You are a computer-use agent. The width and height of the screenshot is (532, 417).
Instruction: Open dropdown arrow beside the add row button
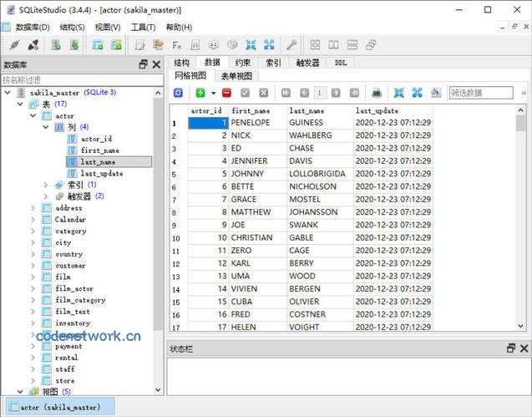pos(213,93)
